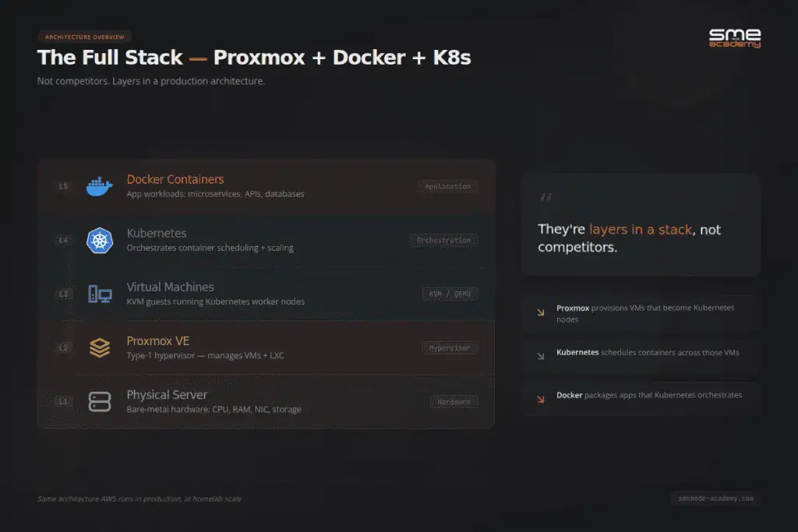The width and height of the screenshot is (798, 532).
Task: Click the arrow icon beside Proxmox provisions
Action: [x=541, y=313]
